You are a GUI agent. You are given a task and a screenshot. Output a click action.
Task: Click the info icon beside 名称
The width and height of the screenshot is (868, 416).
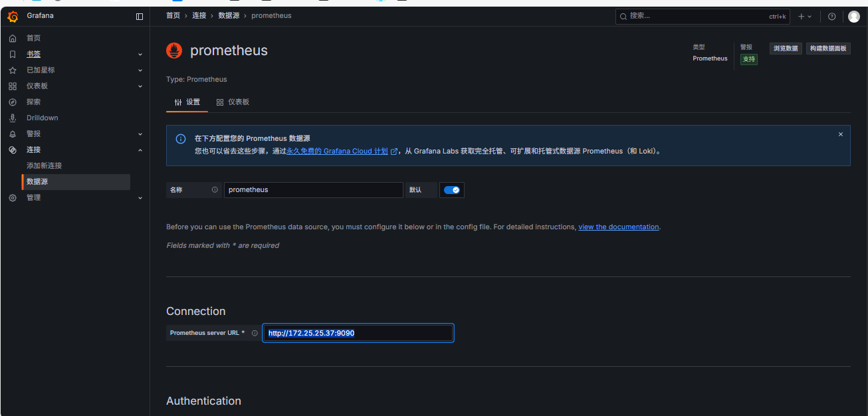click(215, 189)
